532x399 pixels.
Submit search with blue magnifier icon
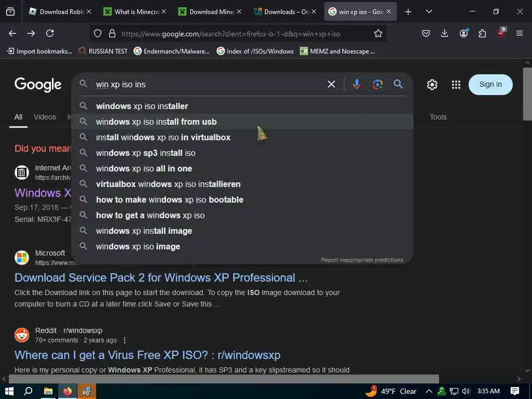398,84
